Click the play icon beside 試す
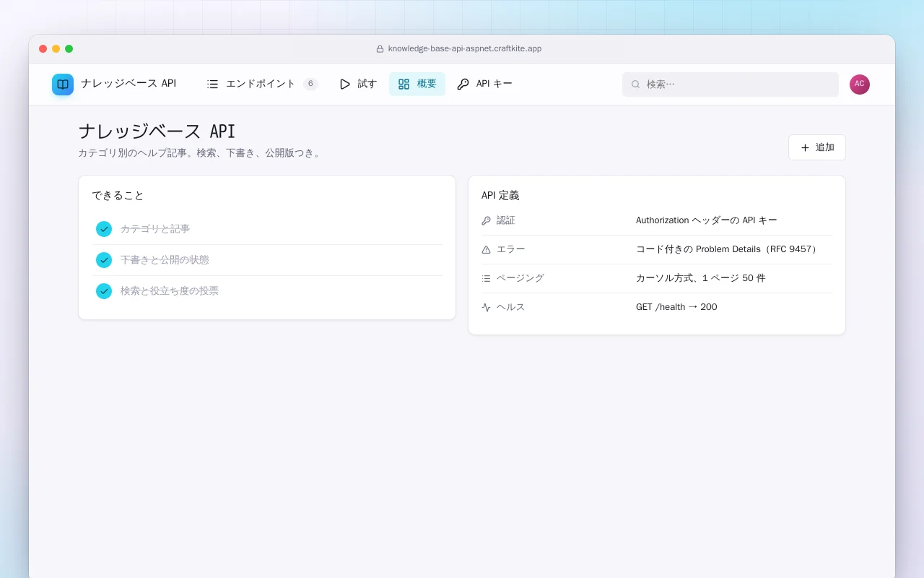The height and width of the screenshot is (578, 924). click(x=345, y=84)
